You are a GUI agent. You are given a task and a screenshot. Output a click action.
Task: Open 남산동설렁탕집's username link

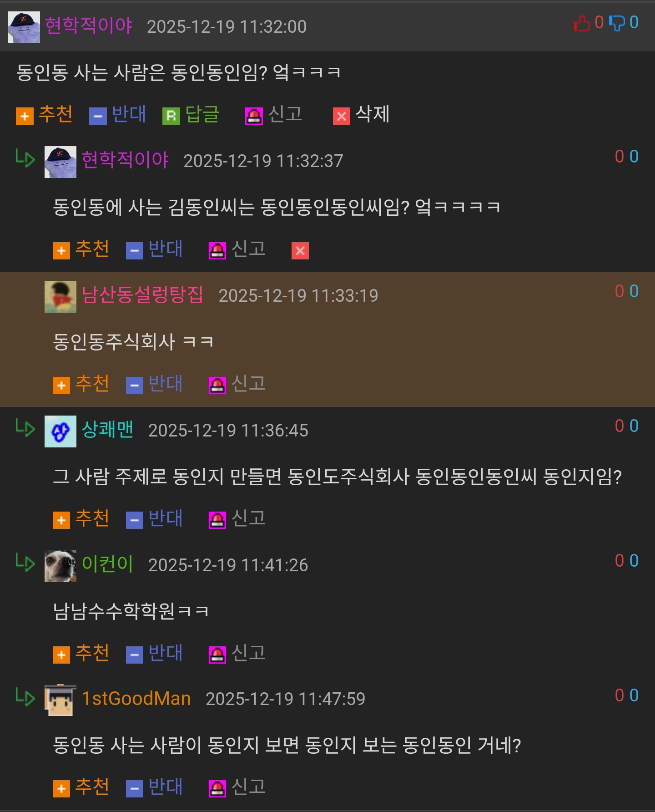[142, 295]
